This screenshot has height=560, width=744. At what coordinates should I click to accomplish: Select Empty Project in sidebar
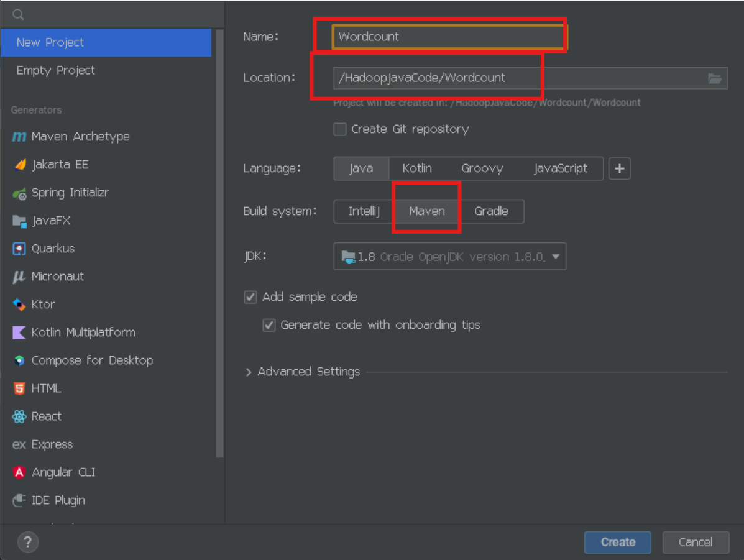pos(106,71)
